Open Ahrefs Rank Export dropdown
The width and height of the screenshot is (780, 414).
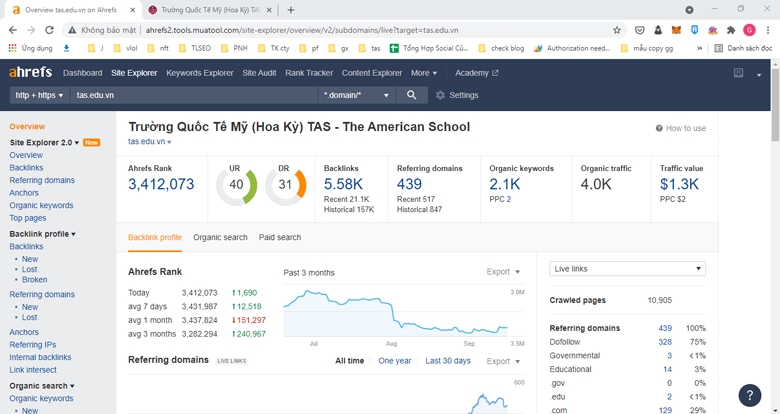pos(503,272)
